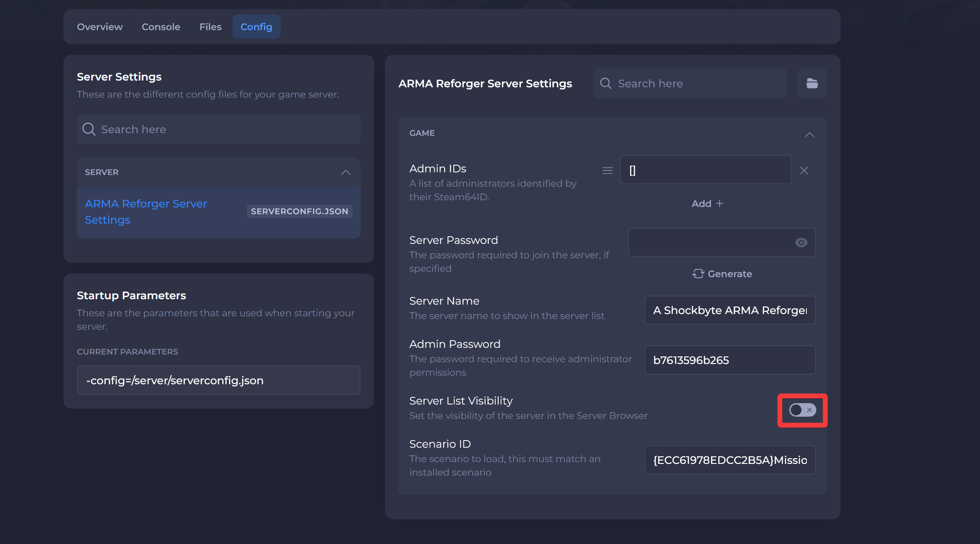Image resolution: width=980 pixels, height=544 pixels.
Task: Click the Scenario ID label
Action: click(x=440, y=444)
